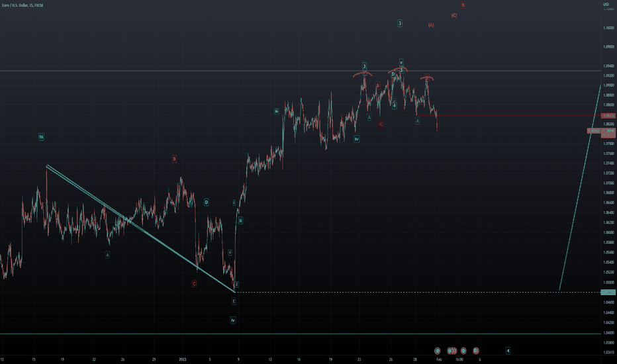Select the teal E wave label
This screenshot has height=364, width=617.
tap(234, 301)
